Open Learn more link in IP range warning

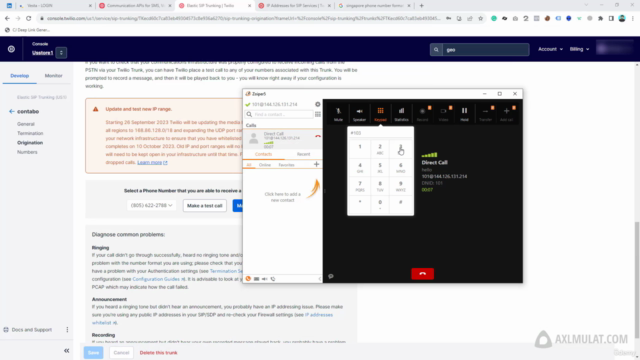point(152,162)
